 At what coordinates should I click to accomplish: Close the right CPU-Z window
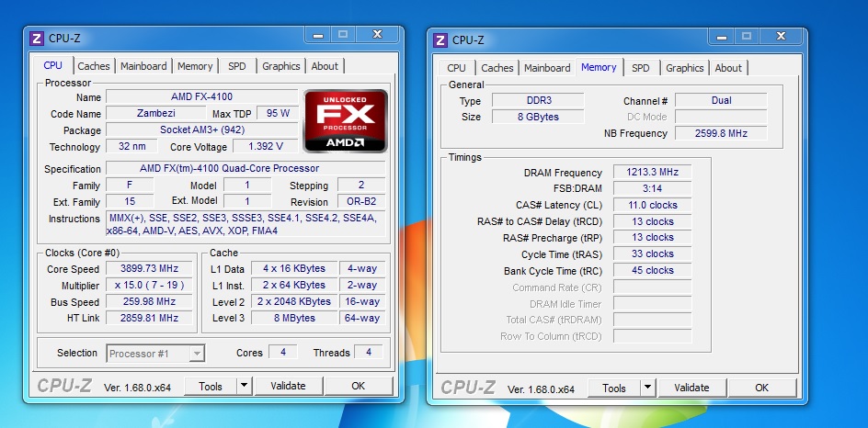point(781,37)
